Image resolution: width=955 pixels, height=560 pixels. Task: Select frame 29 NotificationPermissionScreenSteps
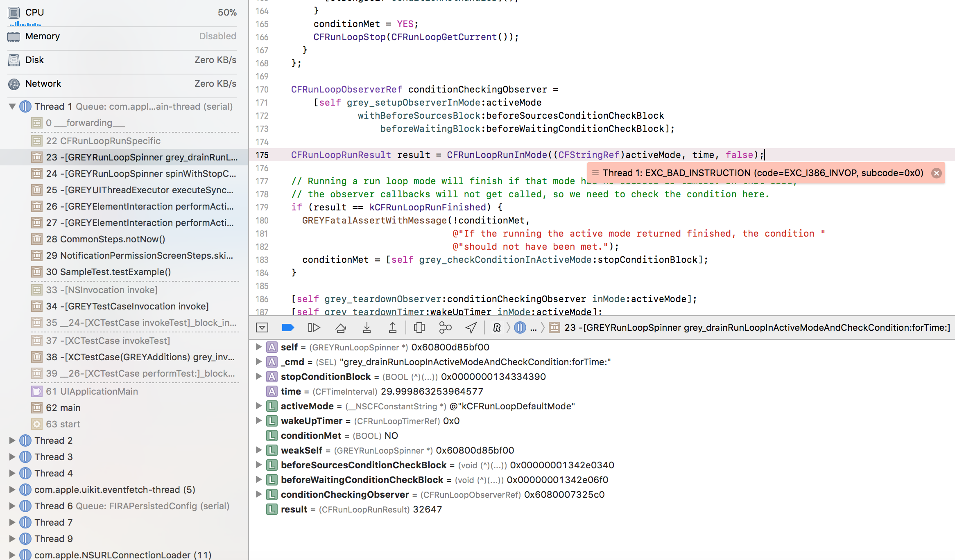(x=124, y=255)
